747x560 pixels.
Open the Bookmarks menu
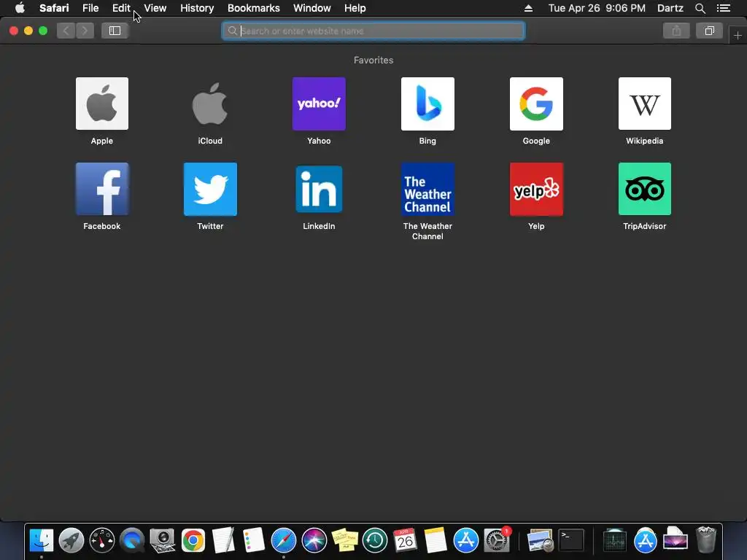[x=253, y=8]
